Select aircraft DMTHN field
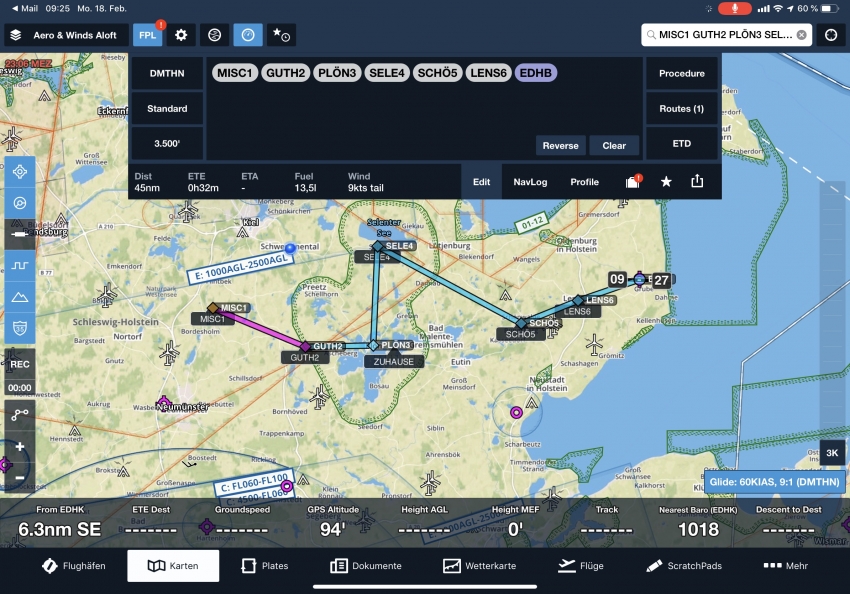 [x=167, y=73]
